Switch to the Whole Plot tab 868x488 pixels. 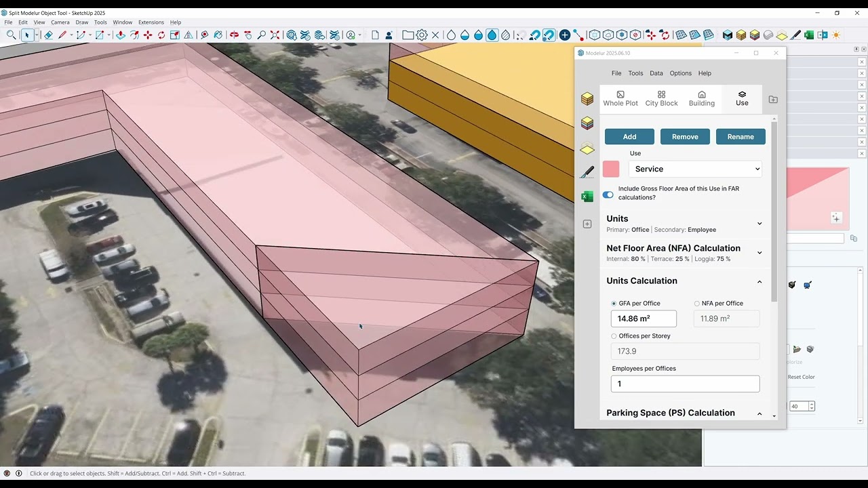(620, 98)
